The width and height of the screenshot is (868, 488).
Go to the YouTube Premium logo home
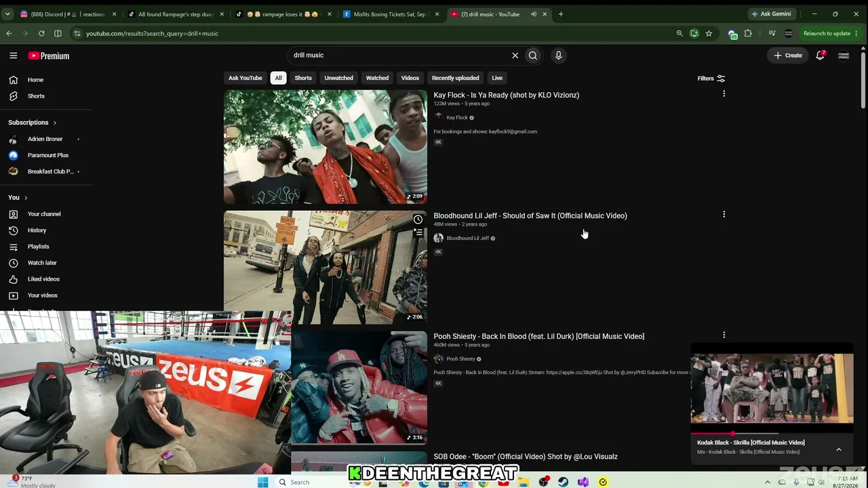[49, 56]
